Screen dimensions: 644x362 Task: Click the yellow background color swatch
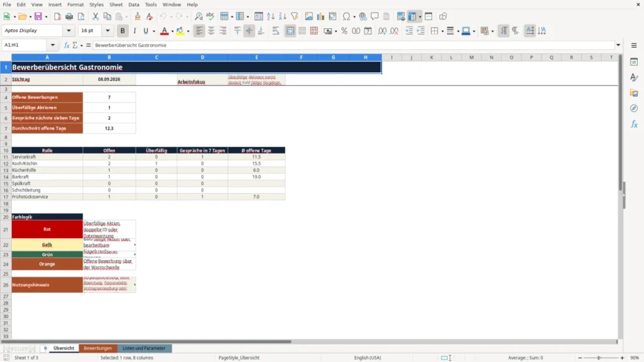(x=180, y=31)
